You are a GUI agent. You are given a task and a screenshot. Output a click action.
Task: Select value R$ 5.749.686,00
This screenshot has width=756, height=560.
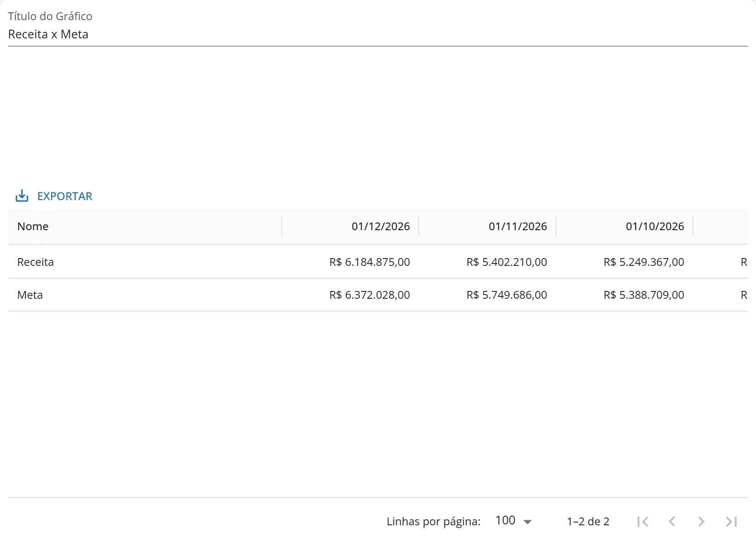coord(507,295)
